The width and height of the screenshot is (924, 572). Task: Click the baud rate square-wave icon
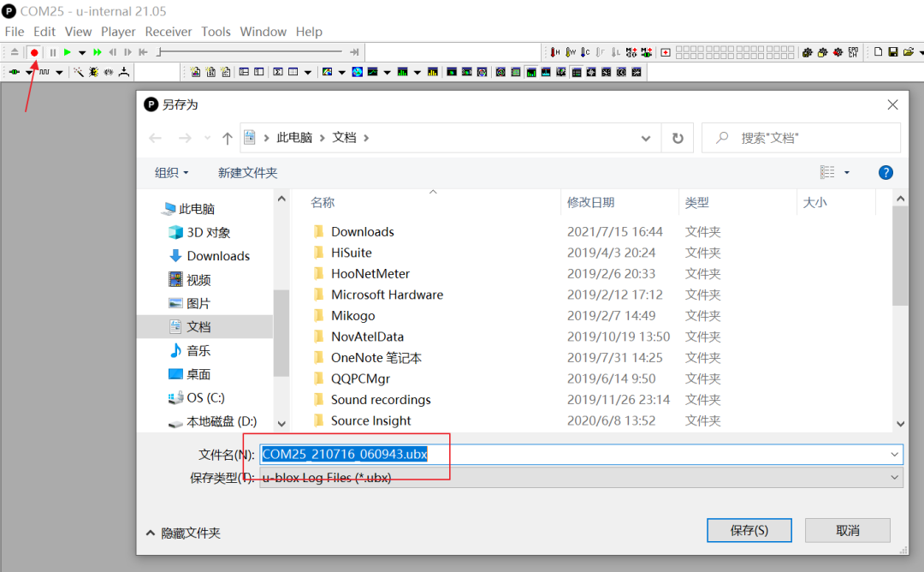coord(44,72)
